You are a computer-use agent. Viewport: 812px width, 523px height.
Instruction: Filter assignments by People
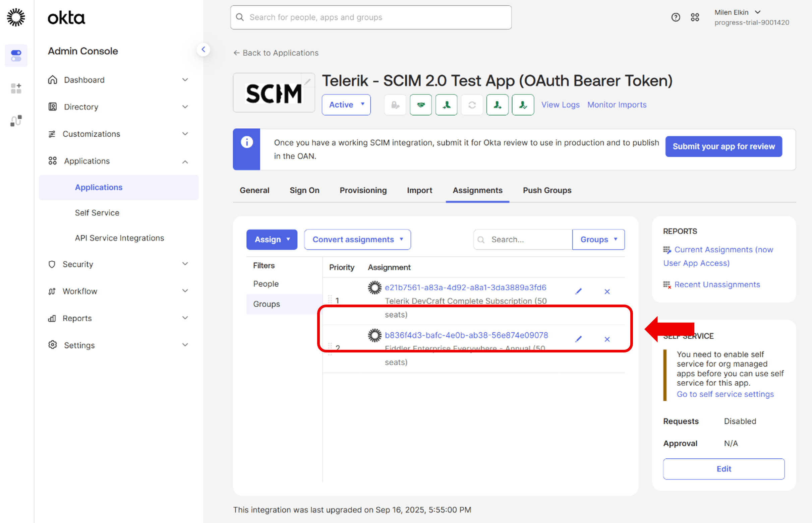coord(266,284)
